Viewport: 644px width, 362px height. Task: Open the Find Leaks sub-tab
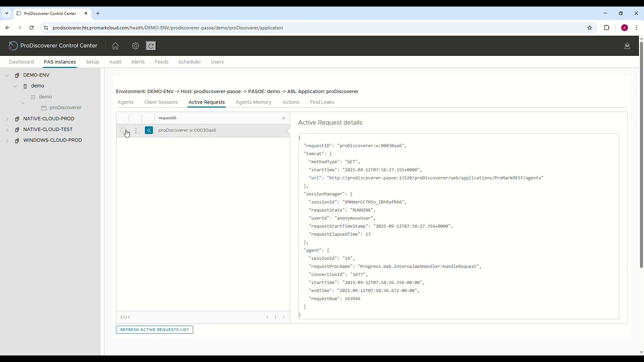(x=322, y=102)
